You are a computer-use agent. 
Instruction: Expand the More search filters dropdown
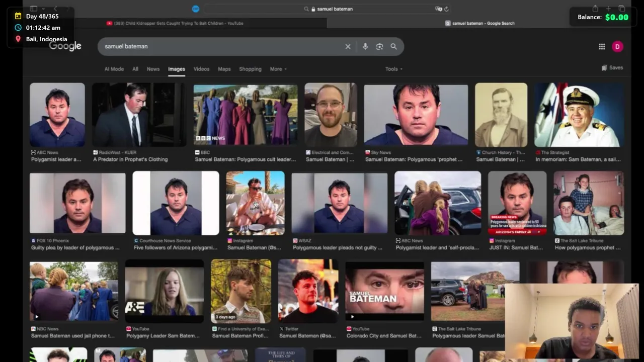tap(278, 69)
